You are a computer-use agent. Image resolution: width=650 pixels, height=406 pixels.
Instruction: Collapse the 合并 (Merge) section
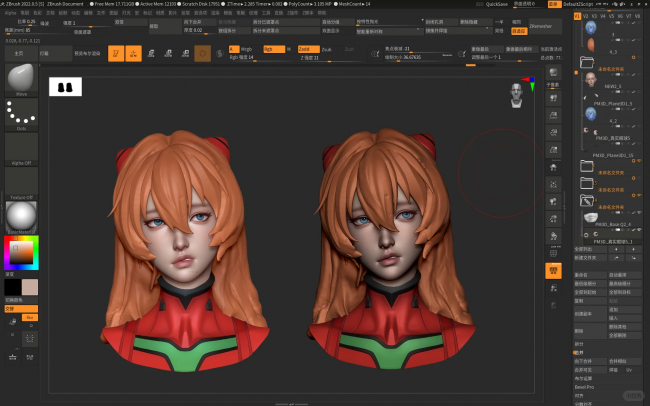click(x=579, y=353)
